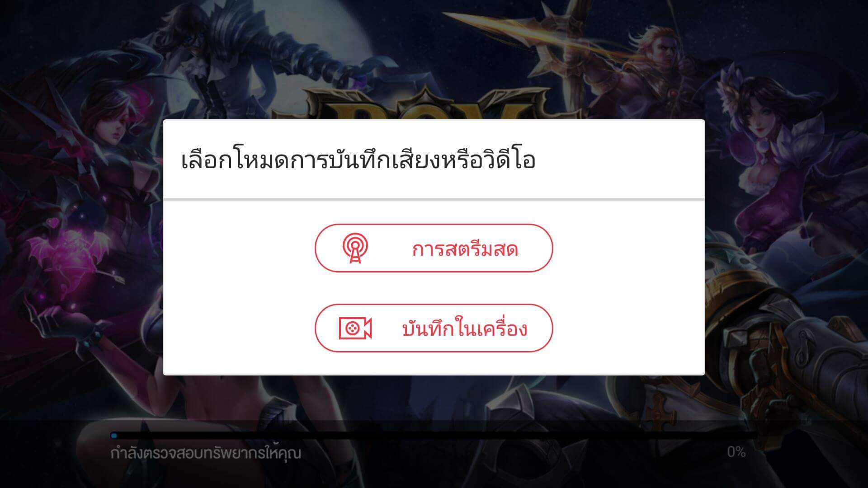The image size is (868, 488).
Task: Click the บันทึกในเครื่อง text label
Action: tap(464, 328)
